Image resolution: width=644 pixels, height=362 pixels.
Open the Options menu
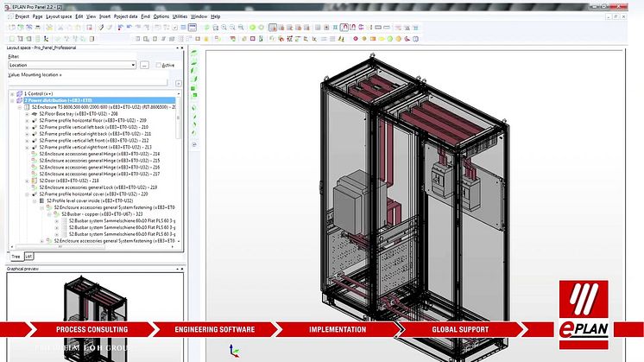click(161, 16)
